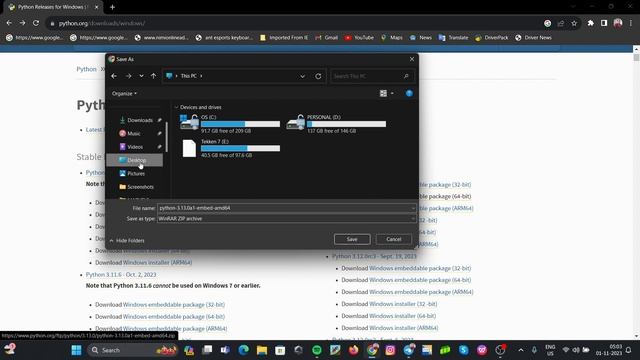Open the Translate bookmark
The height and width of the screenshot is (360, 640).
pyautogui.click(x=453, y=38)
